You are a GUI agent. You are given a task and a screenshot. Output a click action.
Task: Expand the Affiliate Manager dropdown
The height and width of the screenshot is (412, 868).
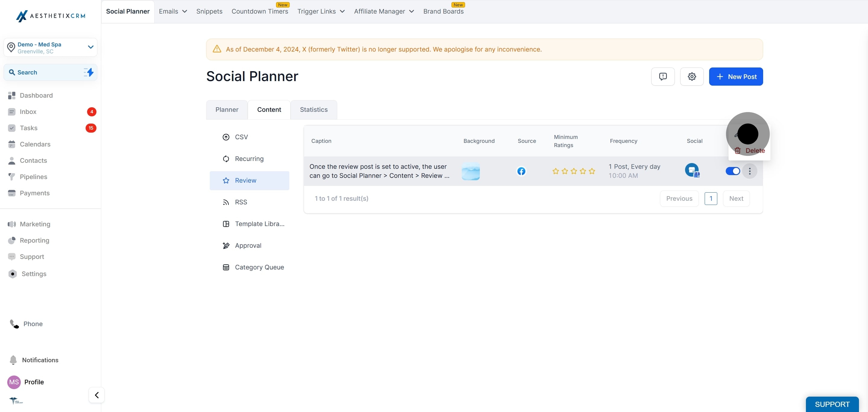pyautogui.click(x=384, y=11)
